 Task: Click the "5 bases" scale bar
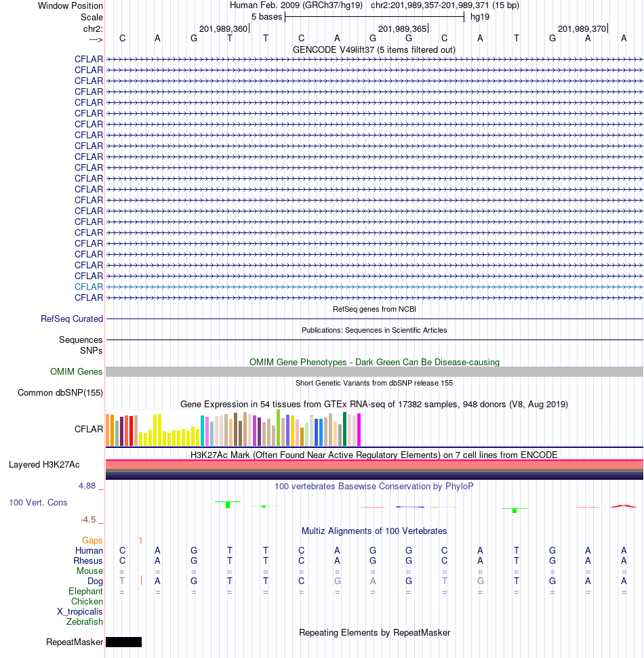374,17
